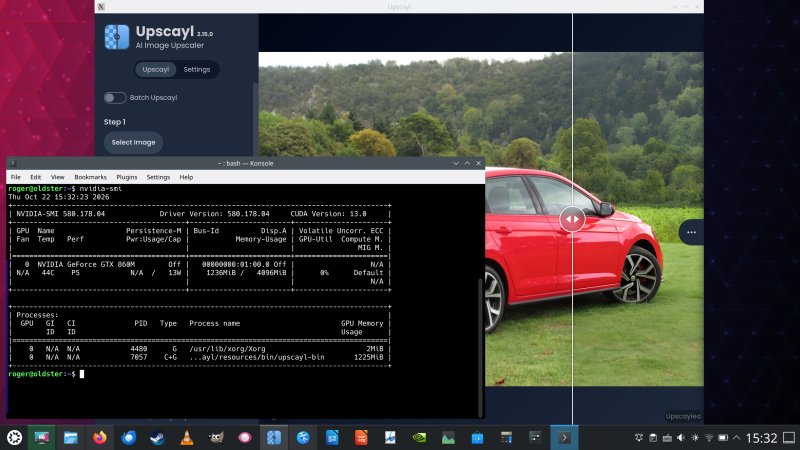Open the document editor icon with pen in taskbar
800x450 pixels.
pyautogui.click(x=390, y=437)
